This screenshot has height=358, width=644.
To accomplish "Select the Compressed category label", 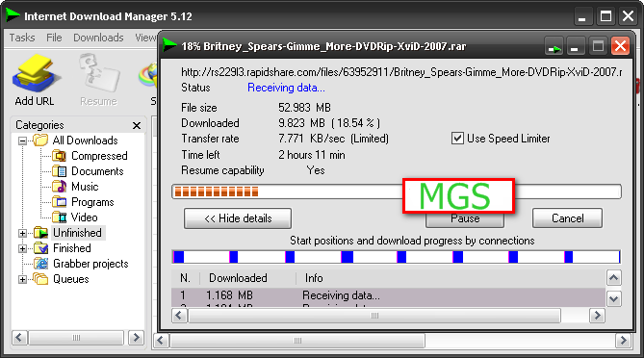I will pos(99,156).
